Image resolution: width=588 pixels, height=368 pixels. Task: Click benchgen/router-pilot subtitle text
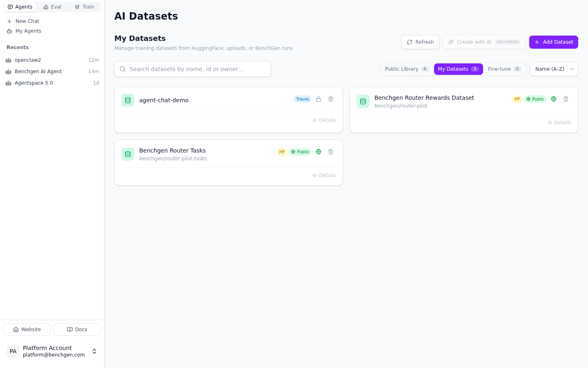pos(401,106)
